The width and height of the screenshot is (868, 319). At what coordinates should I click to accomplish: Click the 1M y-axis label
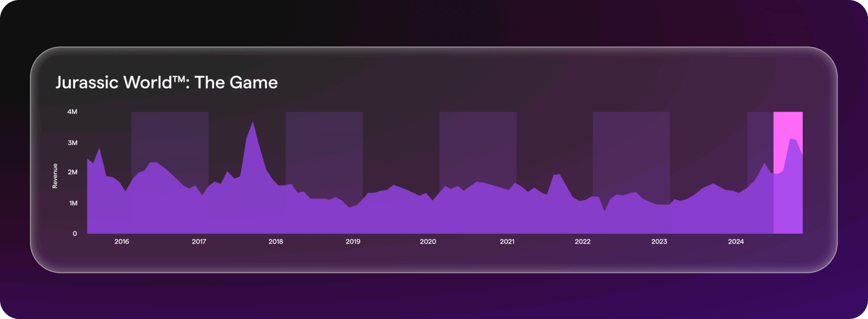click(73, 203)
